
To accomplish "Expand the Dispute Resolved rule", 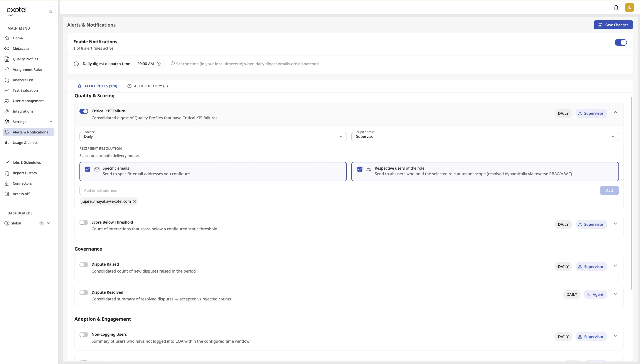I will point(615,293).
